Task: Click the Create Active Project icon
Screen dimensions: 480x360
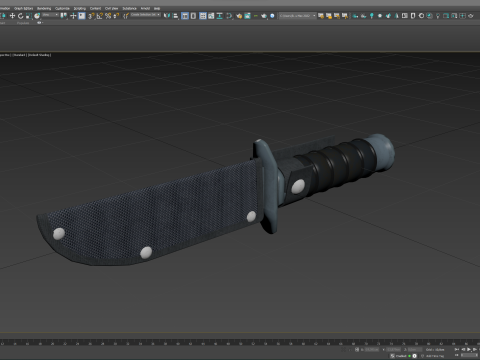Action: coord(321,16)
